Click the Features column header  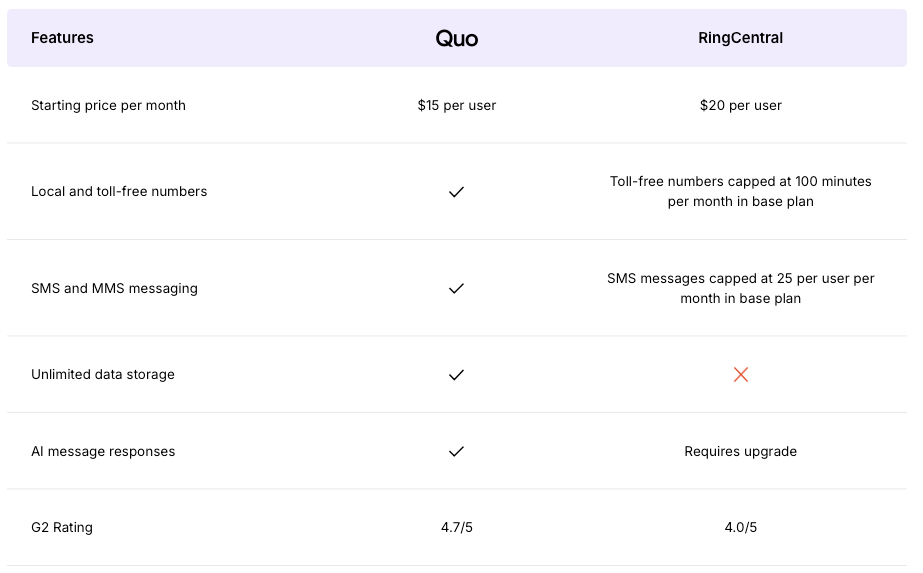pyautogui.click(x=62, y=38)
